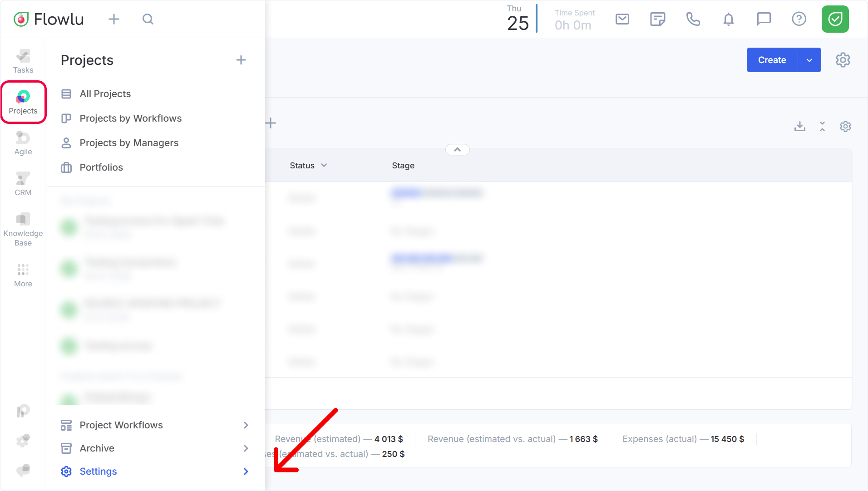
Task: Open the Status column filter dropdown
Action: (324, 166)
